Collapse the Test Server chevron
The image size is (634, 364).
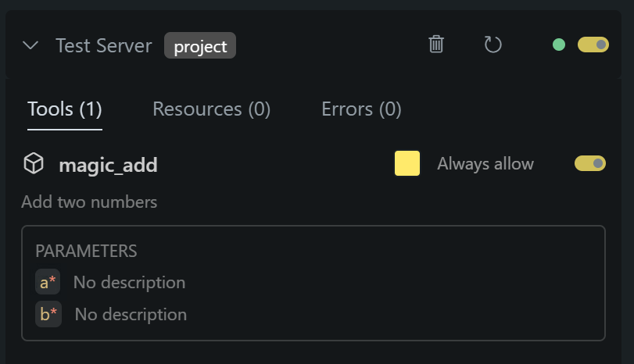[x=31, y=45]
